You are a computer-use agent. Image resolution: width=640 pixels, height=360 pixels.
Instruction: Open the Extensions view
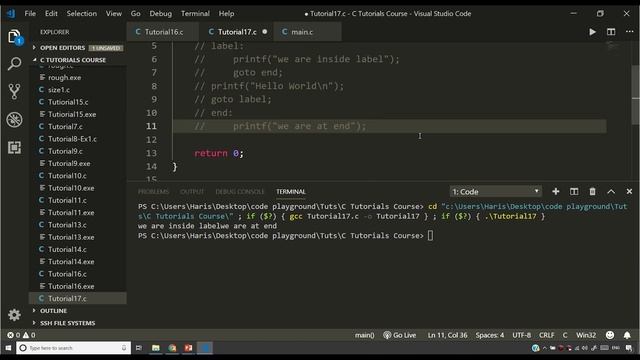14,147
